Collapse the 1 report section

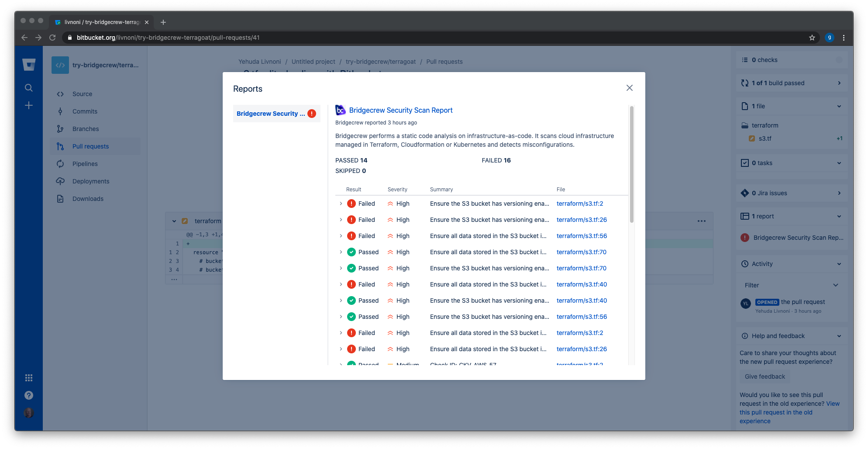(x=839, y=216)
